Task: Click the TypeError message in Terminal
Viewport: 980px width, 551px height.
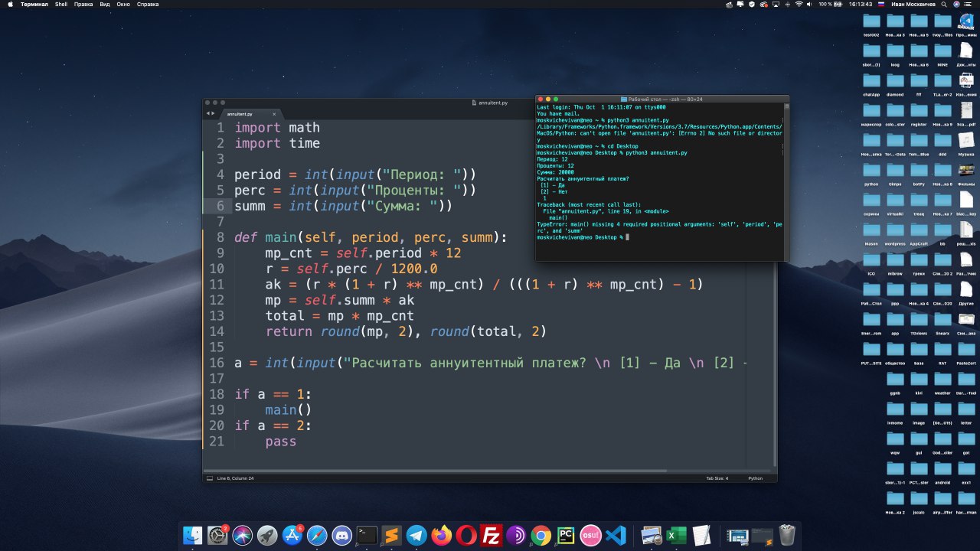Action: tap(660, 227)
